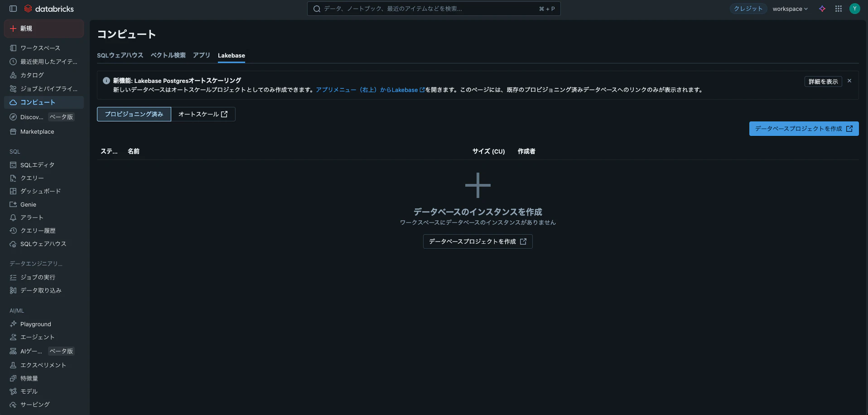Open モデル in the sidebar

pyautogui.click(x=44, y=391)
